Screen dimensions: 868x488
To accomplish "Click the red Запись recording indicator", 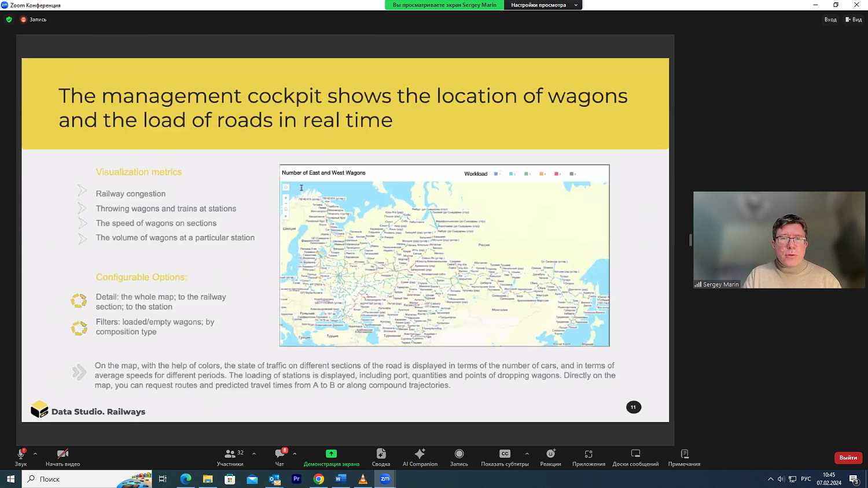I will tap(34, 19).
